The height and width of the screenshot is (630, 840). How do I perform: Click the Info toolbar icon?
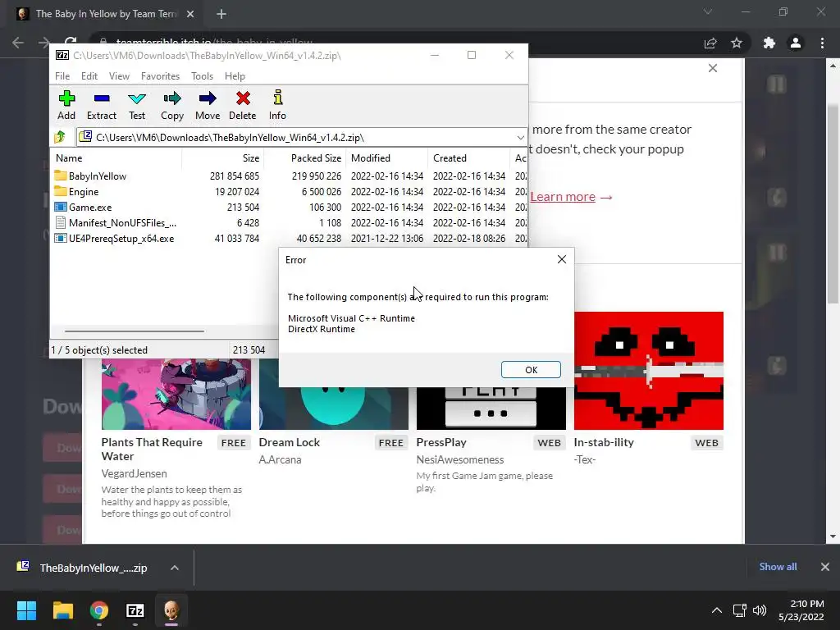point(277,105)
